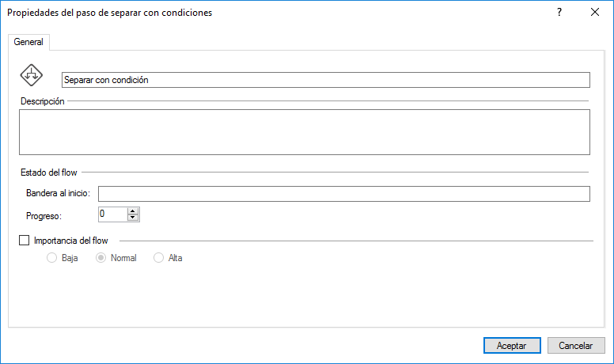614x364 pixels.
Task: Click the 'Estado del flow' section header
Action: tap(49, 173)
